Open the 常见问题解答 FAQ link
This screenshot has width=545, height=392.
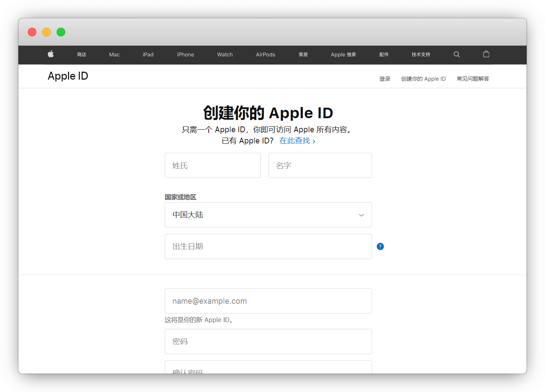pos(473,79)
